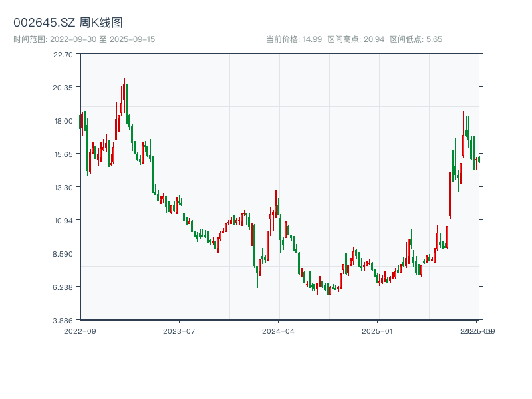Click the 8.590 y-axis tick label

pos(63,254)
